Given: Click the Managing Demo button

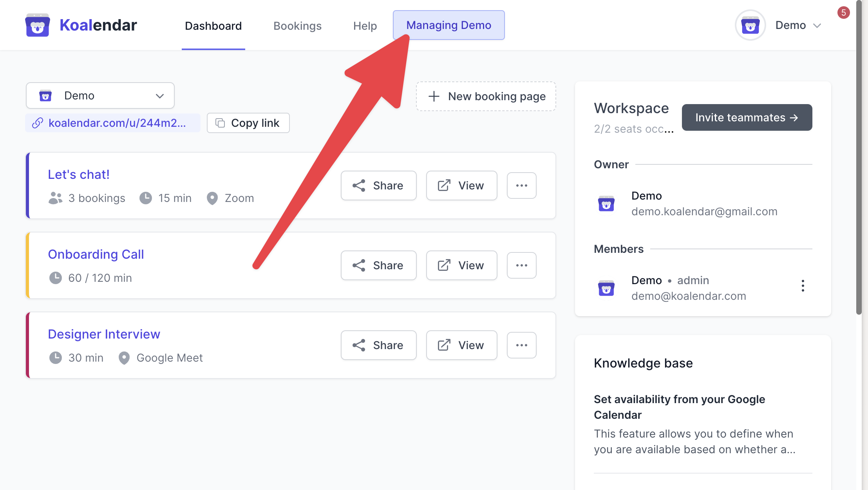Looking at the screenshot, I should tap(448, 25).
